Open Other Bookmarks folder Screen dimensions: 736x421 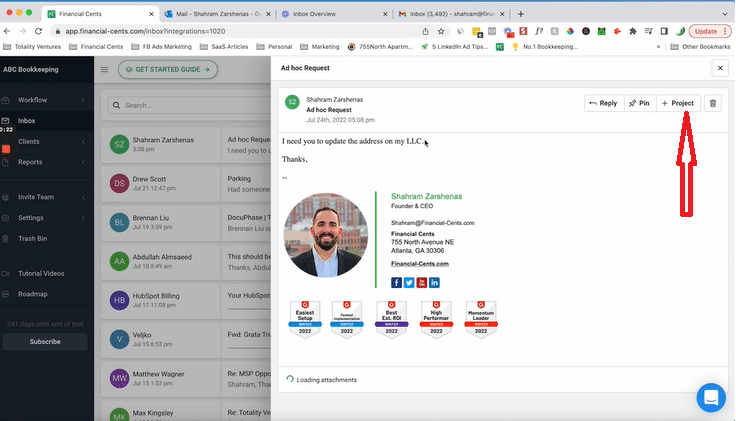(x=700, y=46)
